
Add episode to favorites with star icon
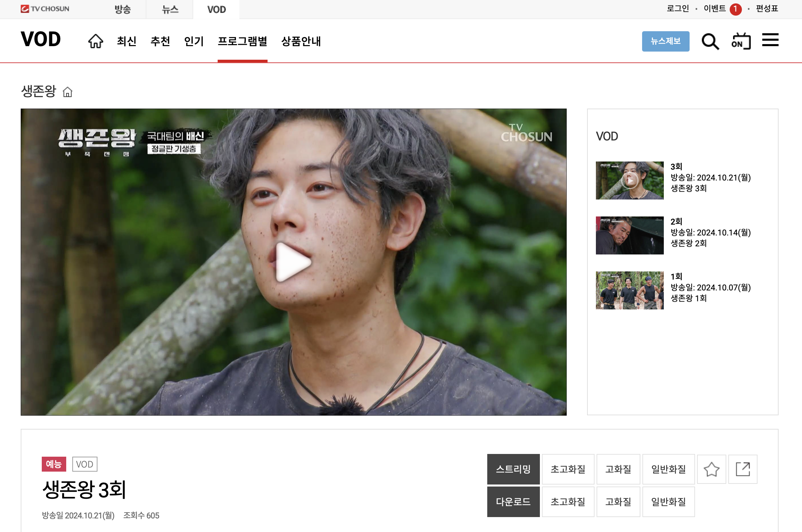711,469
